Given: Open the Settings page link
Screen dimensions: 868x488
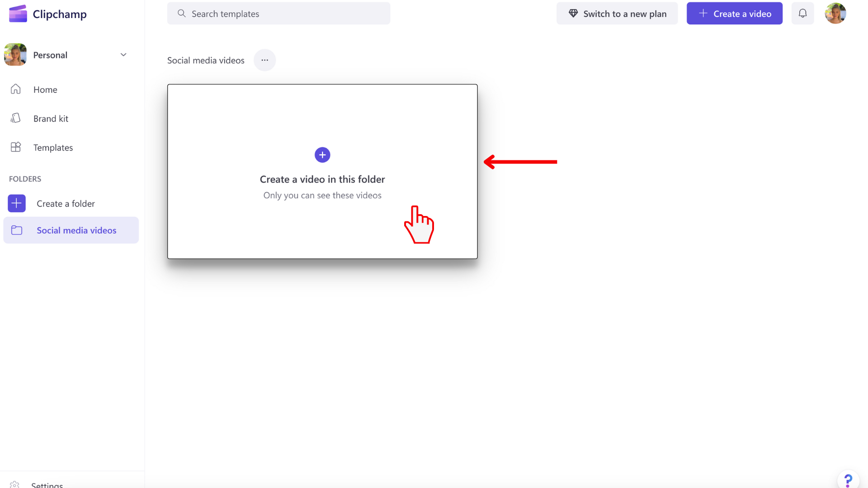Looking at the screenshot, I should (x=47, y=485).
